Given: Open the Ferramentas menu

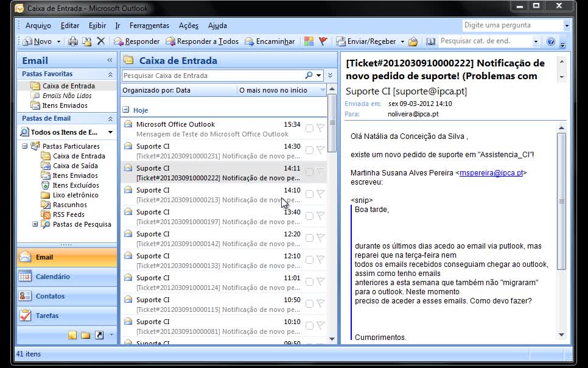Looking at the screenshot, I should (x=149, y=26).
